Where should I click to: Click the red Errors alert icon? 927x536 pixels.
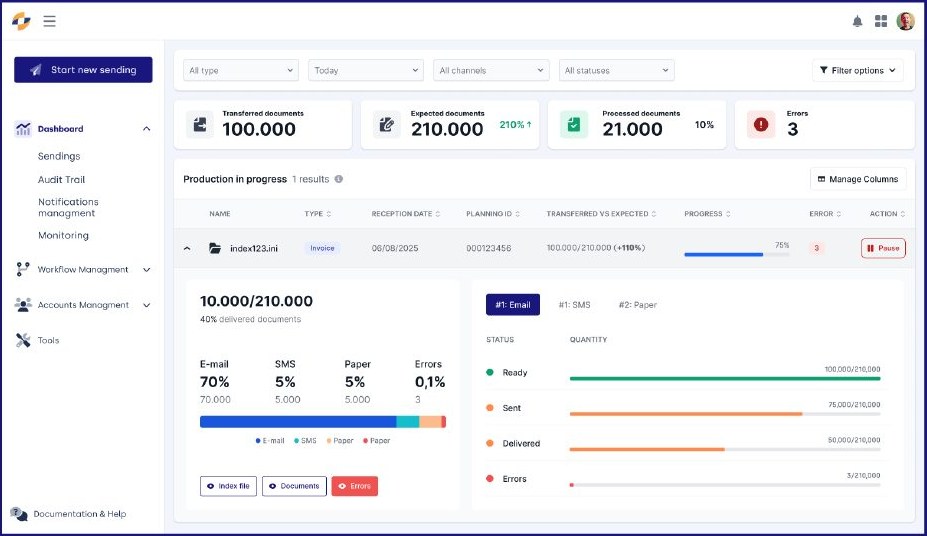[x=761, y=125]
